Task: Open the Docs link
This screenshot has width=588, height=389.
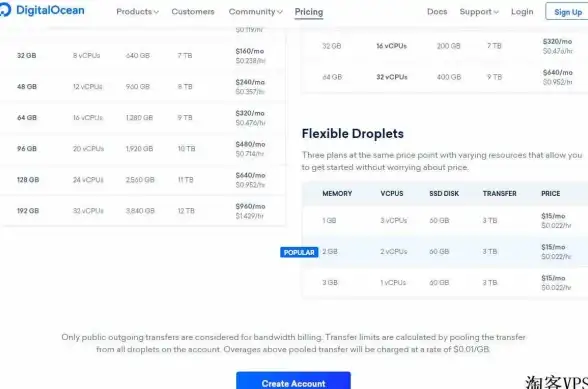Action: pyautogui.click(x=437, y=12)
